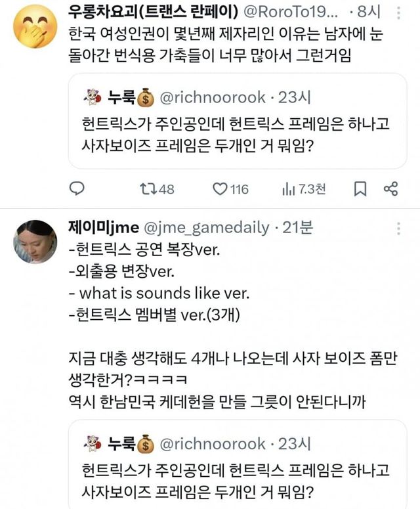The width and height of the screenshot is (420, 509).
Task: Visit the @jme_gamedaily handle
Action: 206,227
